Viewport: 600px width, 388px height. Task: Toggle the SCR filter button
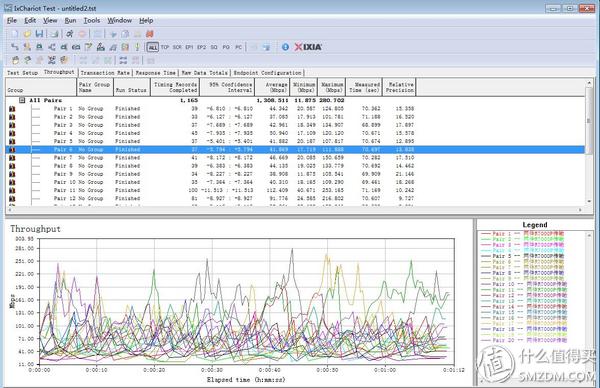tap(177, 47)
